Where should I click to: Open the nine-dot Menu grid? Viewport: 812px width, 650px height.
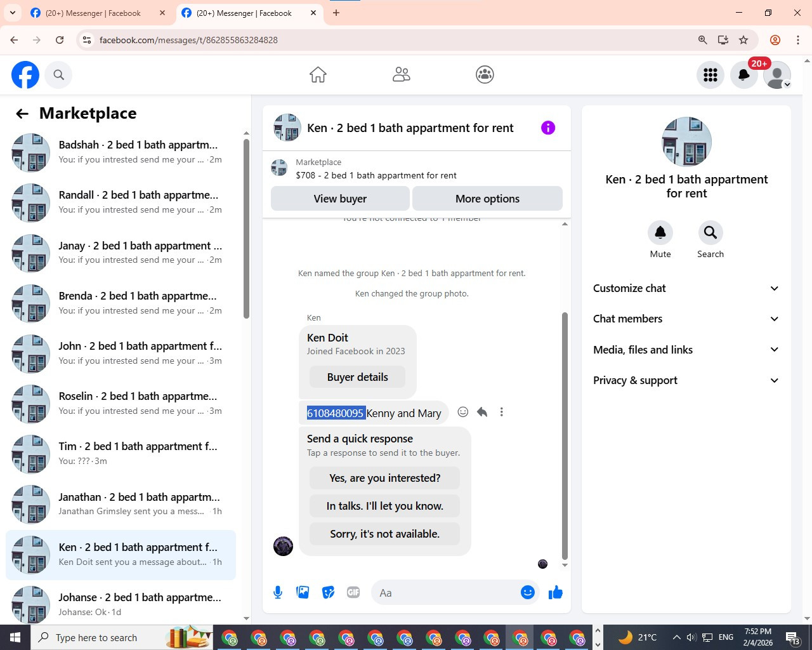pos(710,75)
